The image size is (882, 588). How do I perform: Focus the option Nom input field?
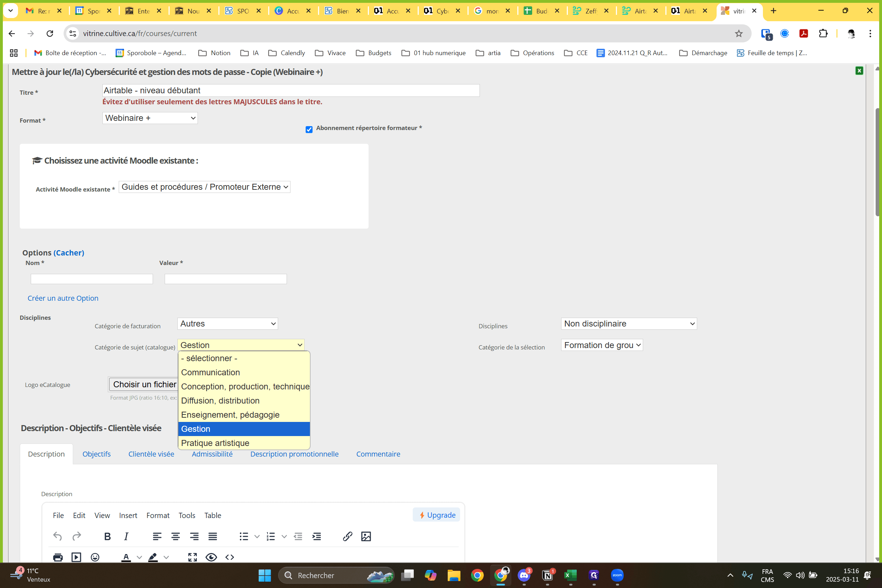coord(92,279)
